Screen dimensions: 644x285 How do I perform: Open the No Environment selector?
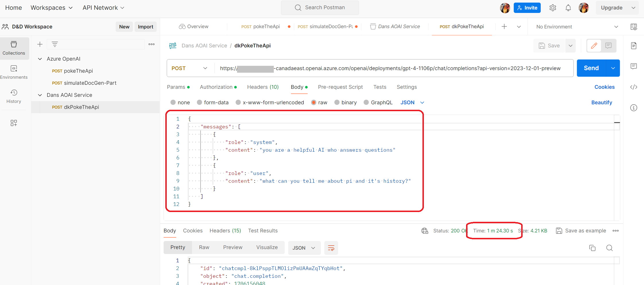577,27
